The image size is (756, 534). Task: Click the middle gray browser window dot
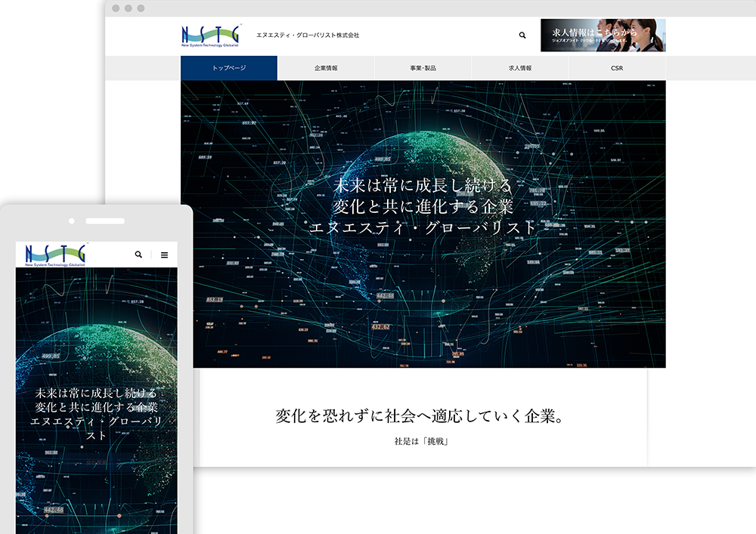[x=128, y=8]
